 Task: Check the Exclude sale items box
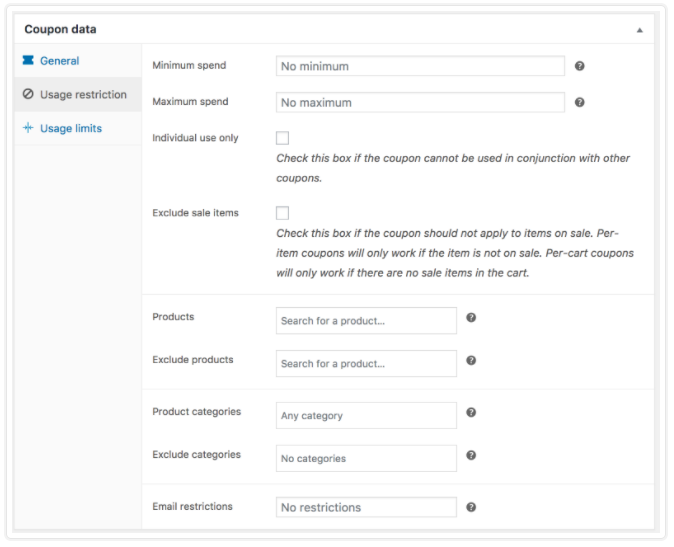[282, 213]
